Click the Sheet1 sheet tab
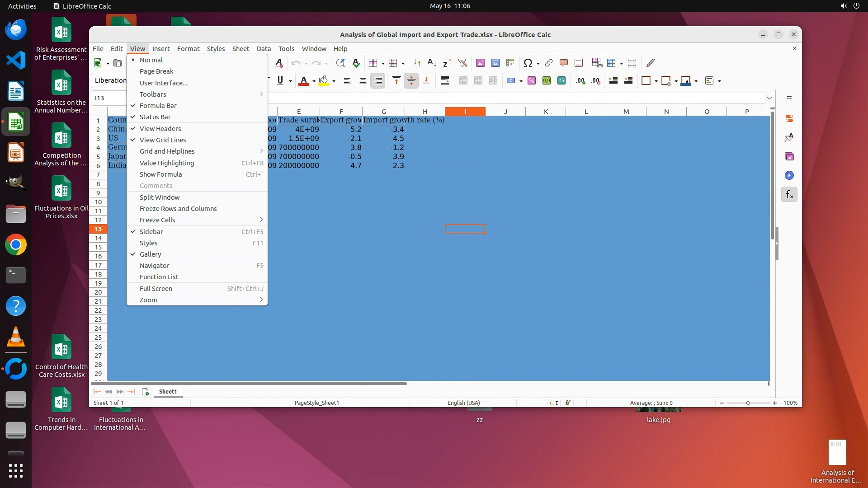 click(168, 392)
